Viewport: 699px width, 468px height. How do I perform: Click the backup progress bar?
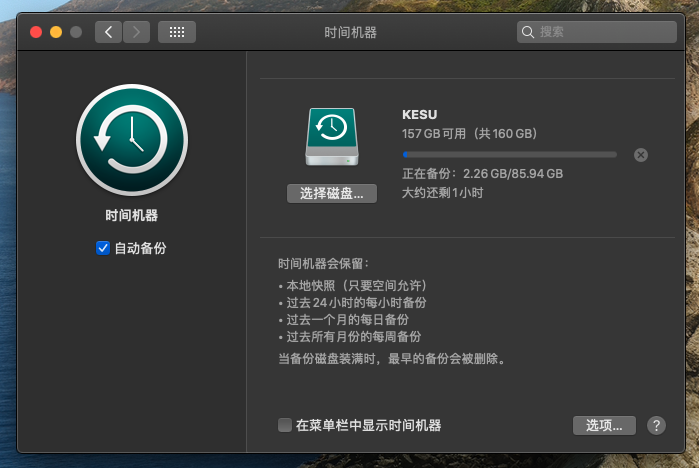(509, 154)
